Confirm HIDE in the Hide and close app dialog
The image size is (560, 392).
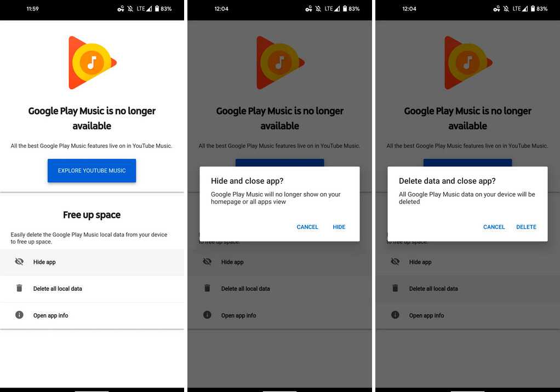coord(339,227)
